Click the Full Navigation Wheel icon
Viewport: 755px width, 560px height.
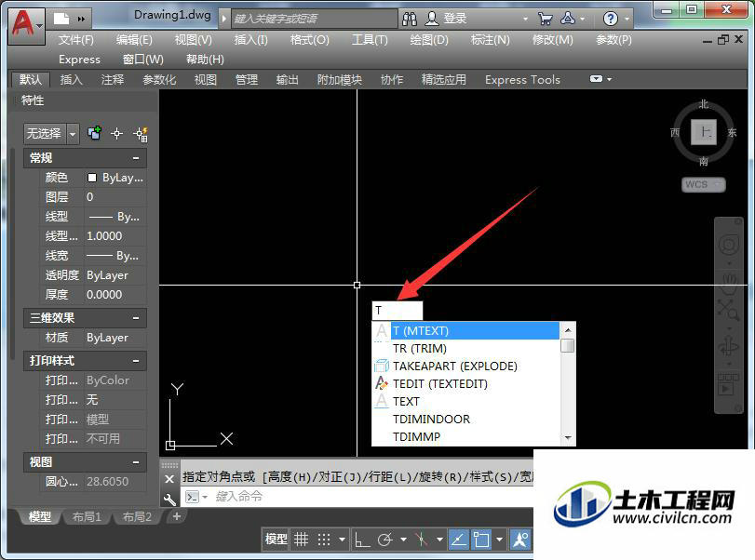click(729, 245)
